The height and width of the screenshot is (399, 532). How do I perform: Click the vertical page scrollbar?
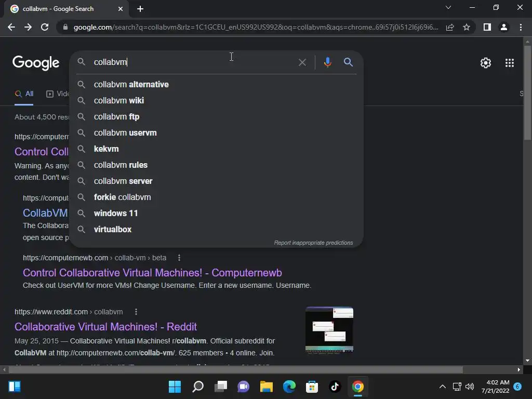point(527,91)
